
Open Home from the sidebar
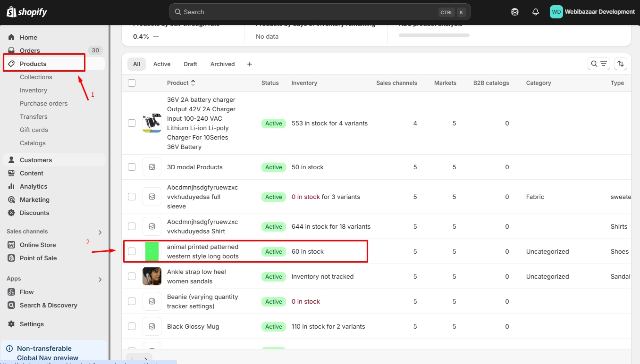pos(28,37)
